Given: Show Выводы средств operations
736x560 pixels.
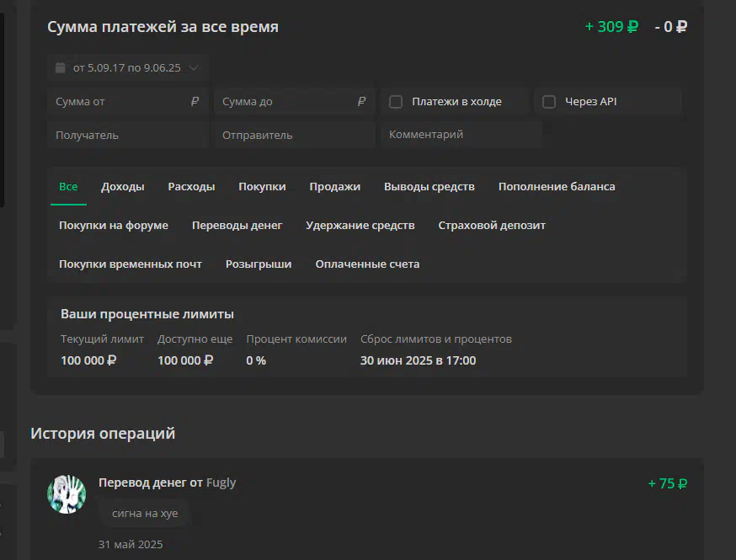Looking at the screenshot, I should coord(429,186).
